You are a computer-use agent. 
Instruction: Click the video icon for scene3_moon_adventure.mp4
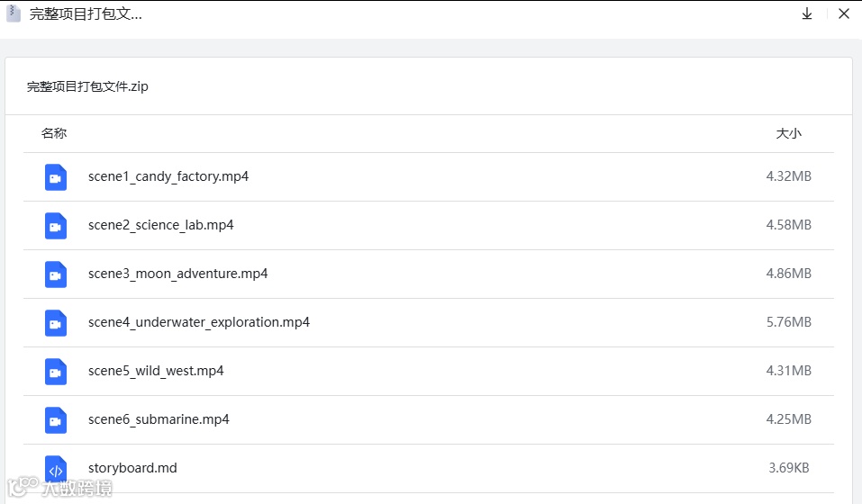coord(56,274)
